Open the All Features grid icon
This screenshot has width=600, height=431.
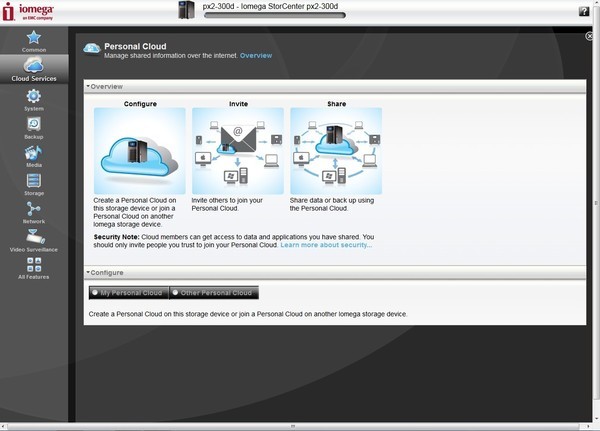pyautogui.click(x=34, y=264)
